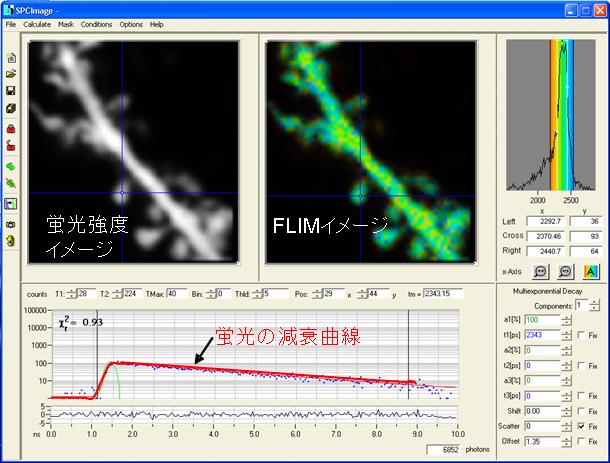
Task: Open the Calculate menu
Action: coord(37,24)
